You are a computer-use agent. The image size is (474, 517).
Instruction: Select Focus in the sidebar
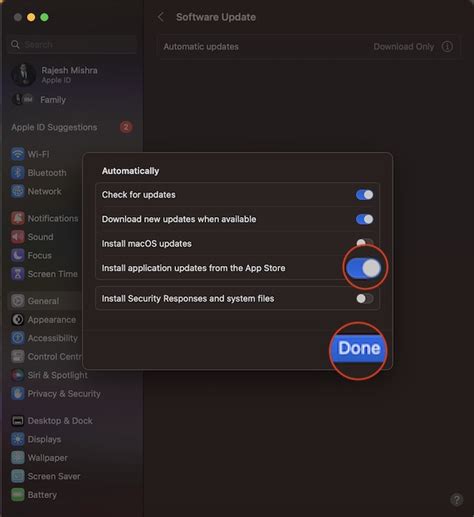(40, 255)
